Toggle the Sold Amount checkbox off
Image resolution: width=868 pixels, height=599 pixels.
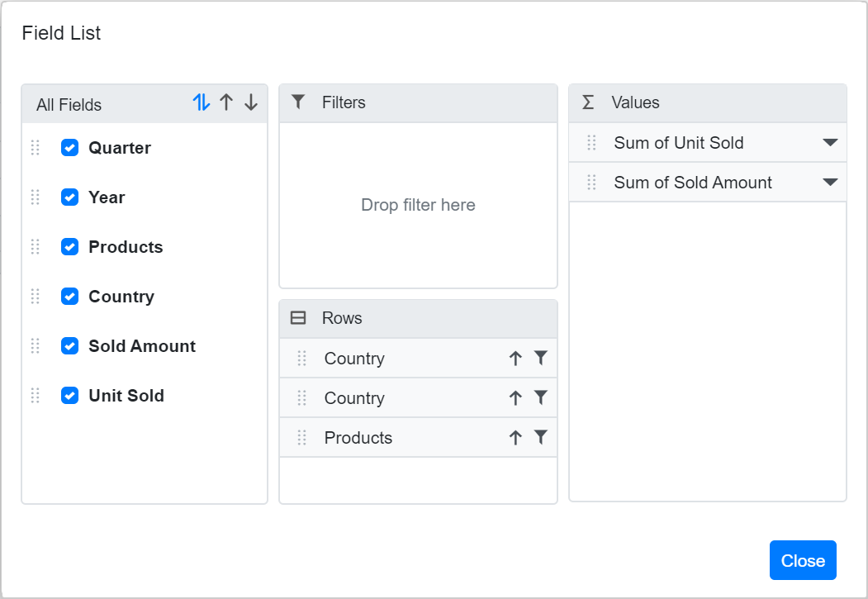tap(69, 345)
